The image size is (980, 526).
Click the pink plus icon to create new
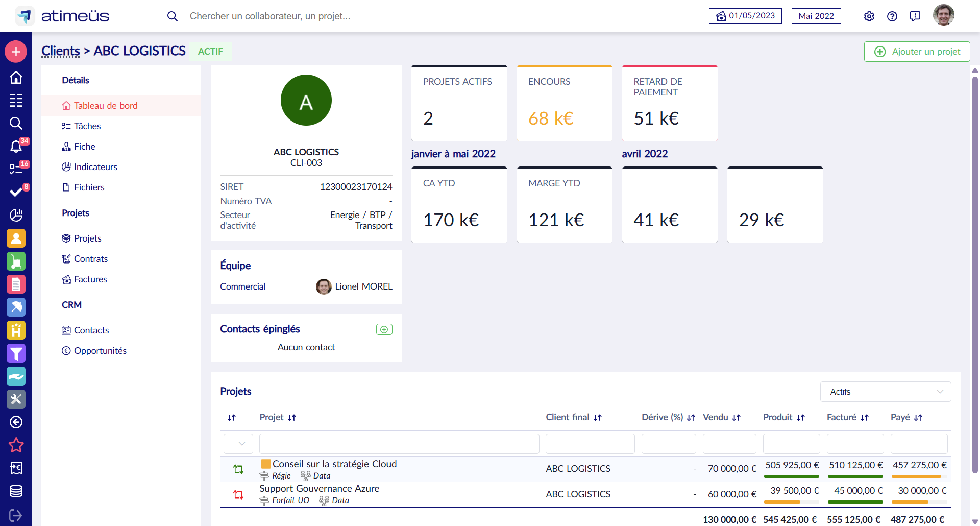[x=16, y=52]
